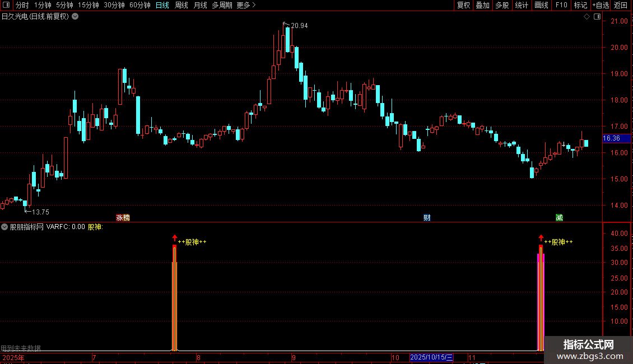Click the first ++股神++ signal label

pos(192,242)
